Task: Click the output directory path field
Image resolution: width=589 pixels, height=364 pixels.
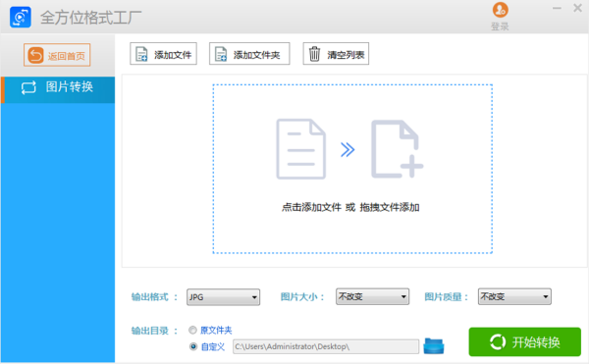Action: click(326, 346)
